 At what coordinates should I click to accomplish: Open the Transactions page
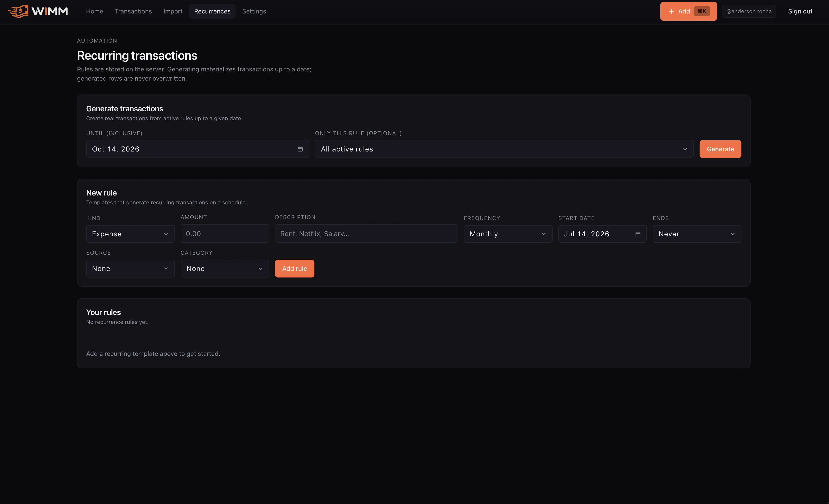pos(133,11)
